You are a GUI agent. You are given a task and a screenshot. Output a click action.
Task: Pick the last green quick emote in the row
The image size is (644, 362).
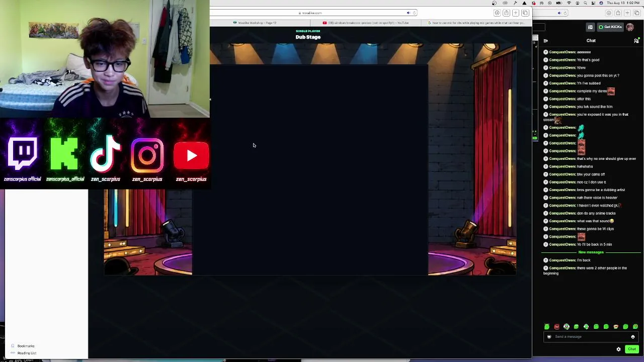[x=635, y=327]
